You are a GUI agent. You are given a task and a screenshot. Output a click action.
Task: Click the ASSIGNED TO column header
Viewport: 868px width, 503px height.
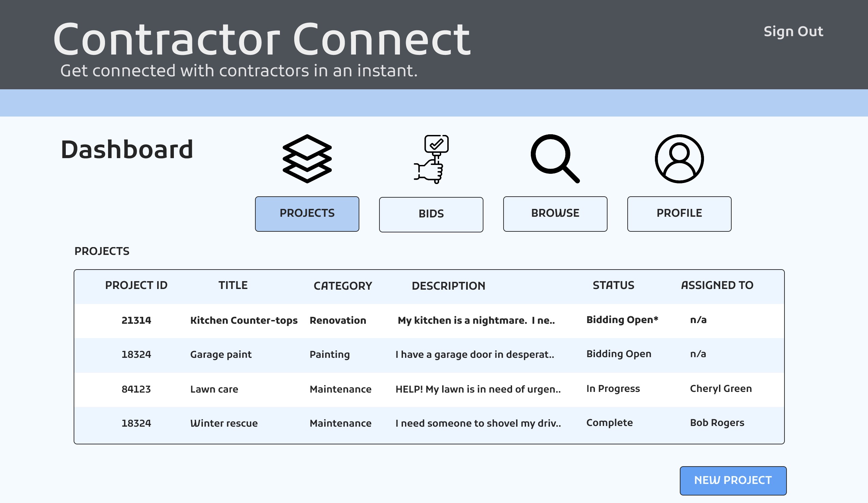pyautogui.click(x=717, y=286)
